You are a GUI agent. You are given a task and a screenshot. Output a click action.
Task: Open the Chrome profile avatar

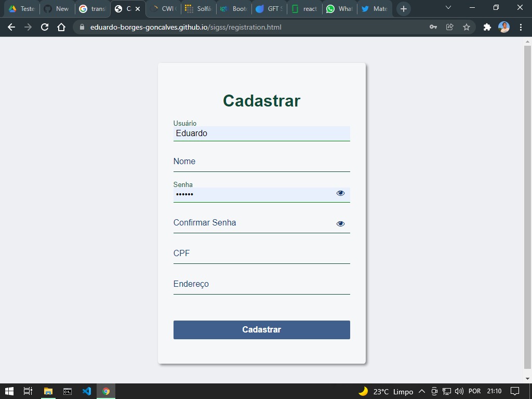(504, 27)
